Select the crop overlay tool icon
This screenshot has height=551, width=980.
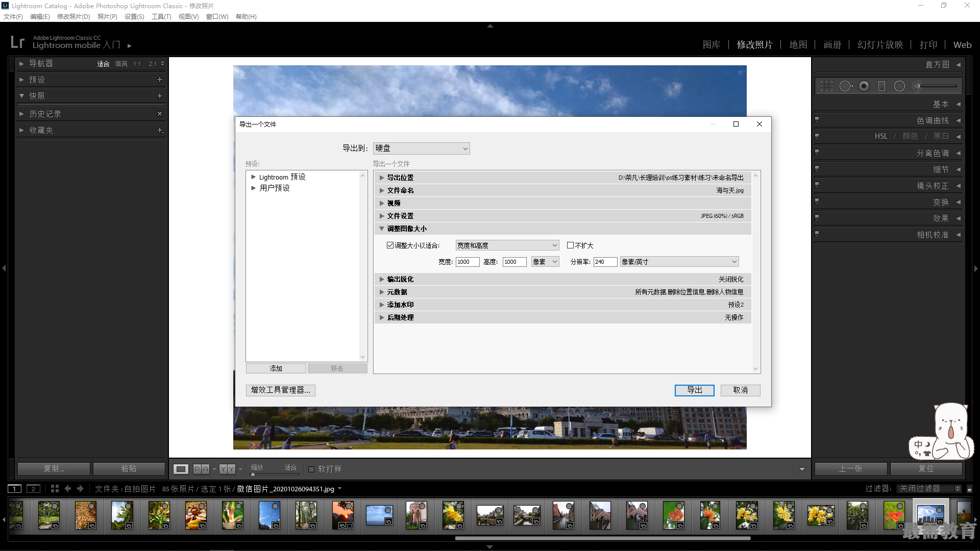pyautogui.click(x=826, y=86)
